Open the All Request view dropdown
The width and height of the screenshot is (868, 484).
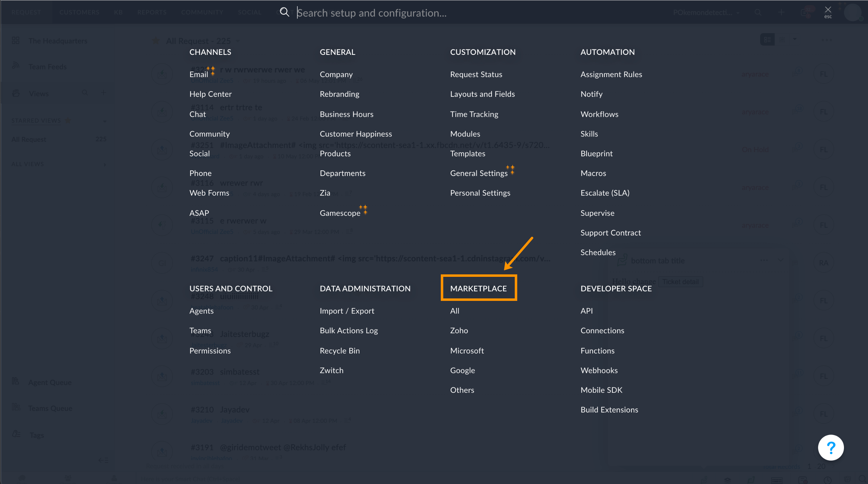(x=238, y=41)
